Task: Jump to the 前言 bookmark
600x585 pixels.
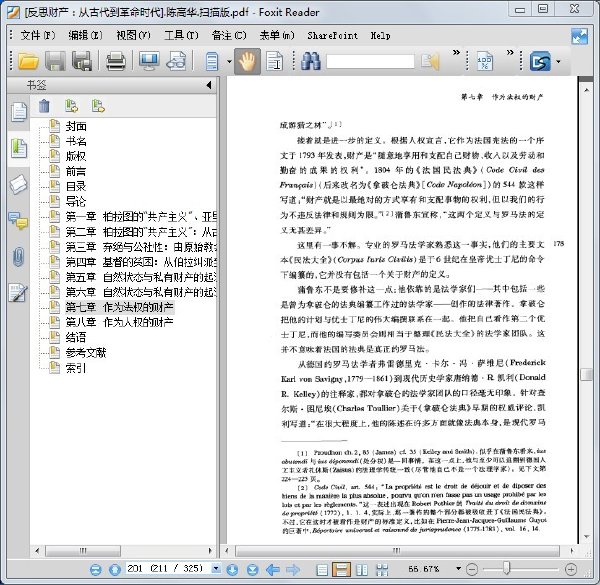Action: pyautogui.click(x=76, y=171)
